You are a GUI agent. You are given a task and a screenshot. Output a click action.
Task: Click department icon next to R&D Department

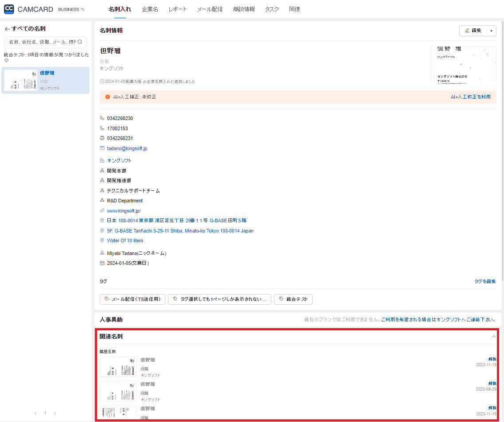[x=102, y=201]
